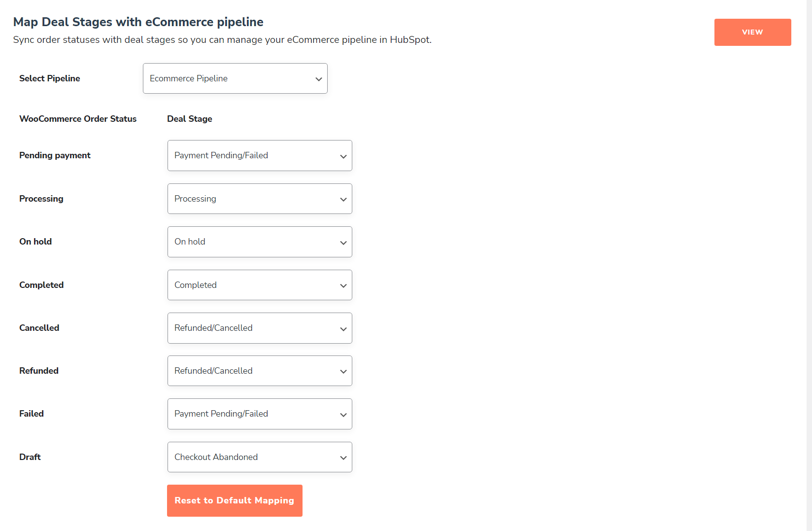Click the chevron arrow of Completed row select
The height and width of the screenshot is (531, 812).
click(343, 286)
